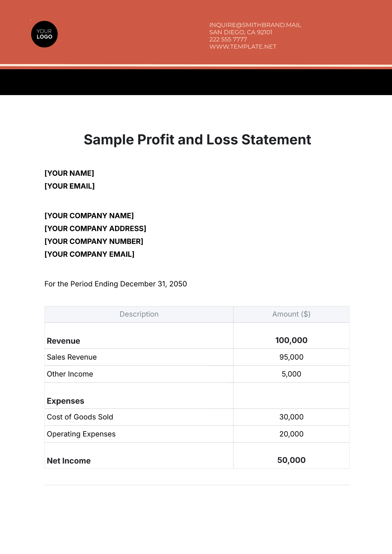Select the [YOUR COMPANY NAME] placeholder

89,216
